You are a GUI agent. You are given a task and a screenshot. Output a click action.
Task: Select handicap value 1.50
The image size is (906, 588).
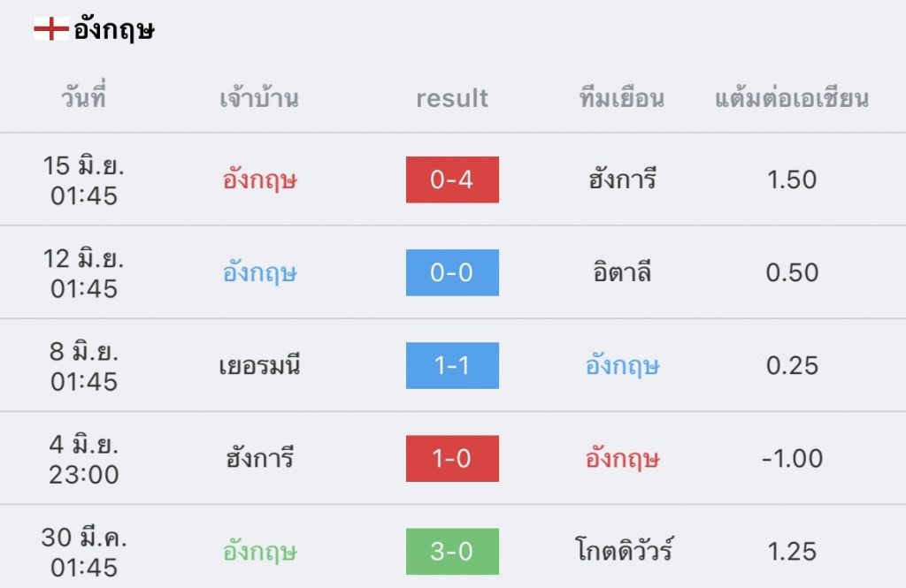click(x=792, y=179)
